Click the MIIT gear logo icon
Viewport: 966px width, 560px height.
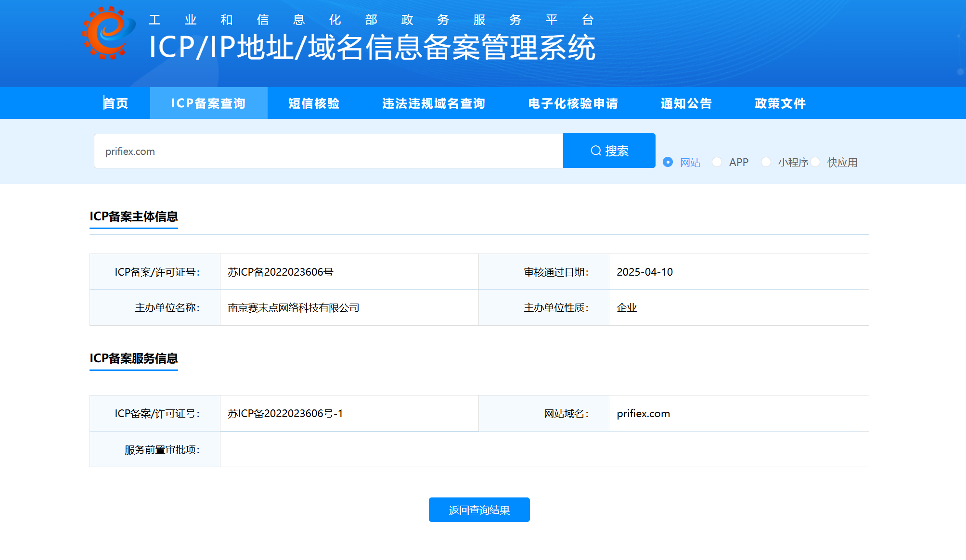[x=109, y=33]
